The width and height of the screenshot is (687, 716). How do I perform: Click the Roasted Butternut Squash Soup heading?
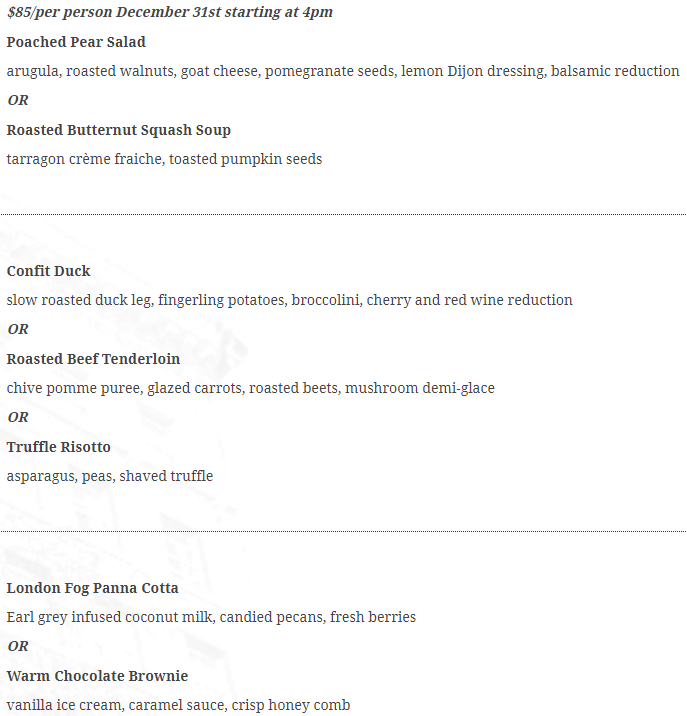point(118,130)
